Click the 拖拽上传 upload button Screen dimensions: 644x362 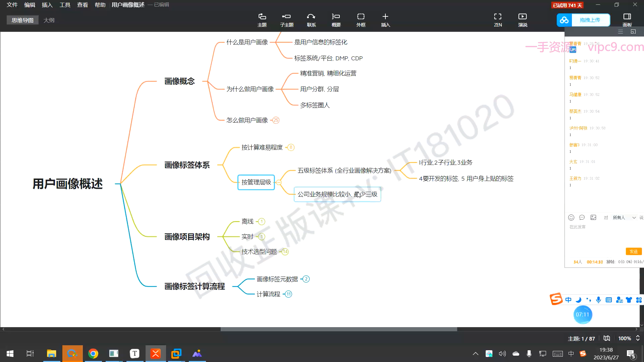point(590,20)
